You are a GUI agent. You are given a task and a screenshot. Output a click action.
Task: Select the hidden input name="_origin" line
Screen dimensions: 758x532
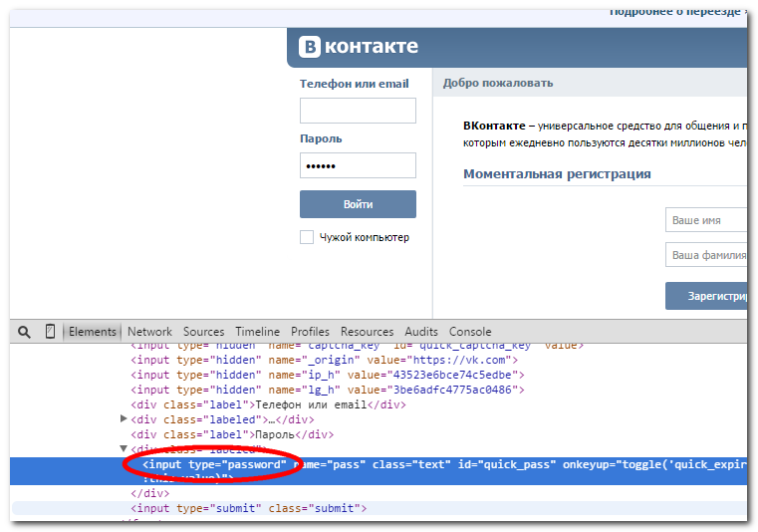click(324, 360)
